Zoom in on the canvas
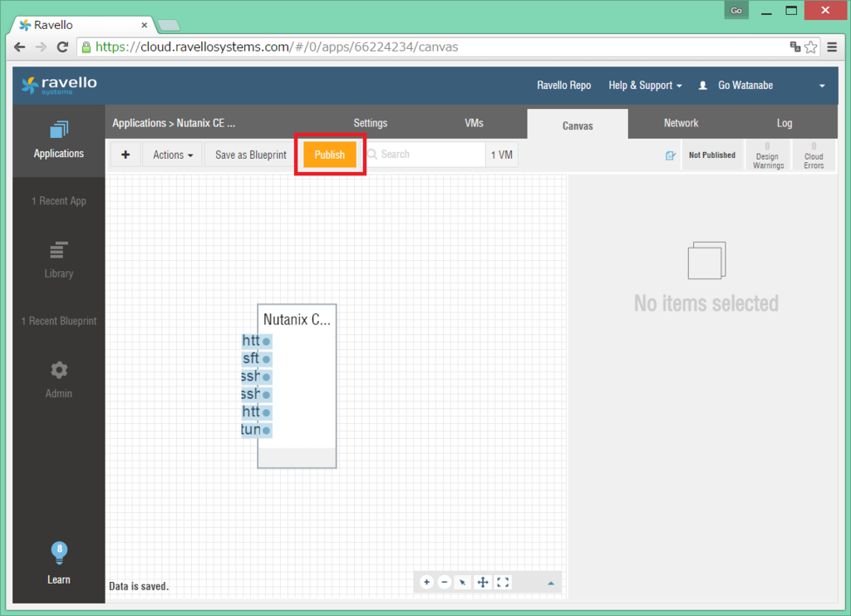Screen dimensions: 851x616 [426, 583]
